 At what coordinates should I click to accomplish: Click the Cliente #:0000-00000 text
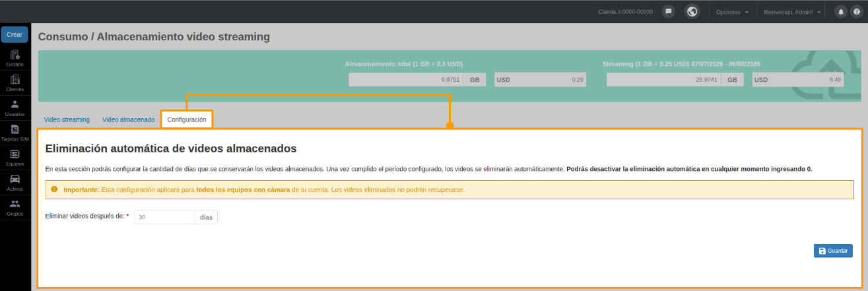[x=625, y=12]
